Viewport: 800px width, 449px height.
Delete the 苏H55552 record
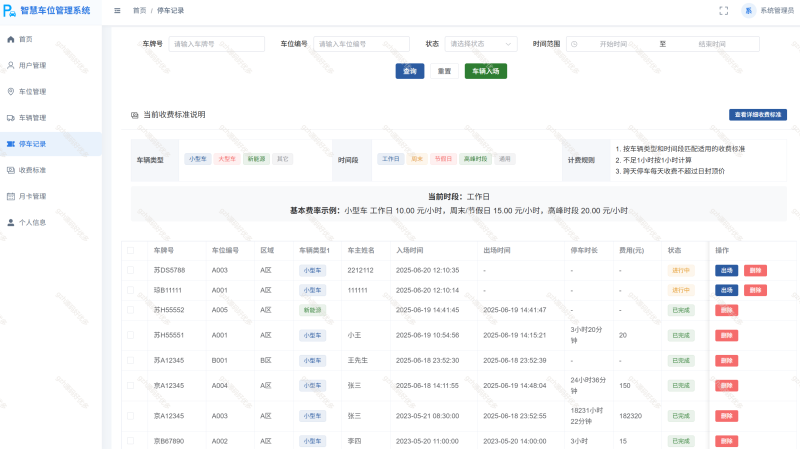tap(727, 310)
